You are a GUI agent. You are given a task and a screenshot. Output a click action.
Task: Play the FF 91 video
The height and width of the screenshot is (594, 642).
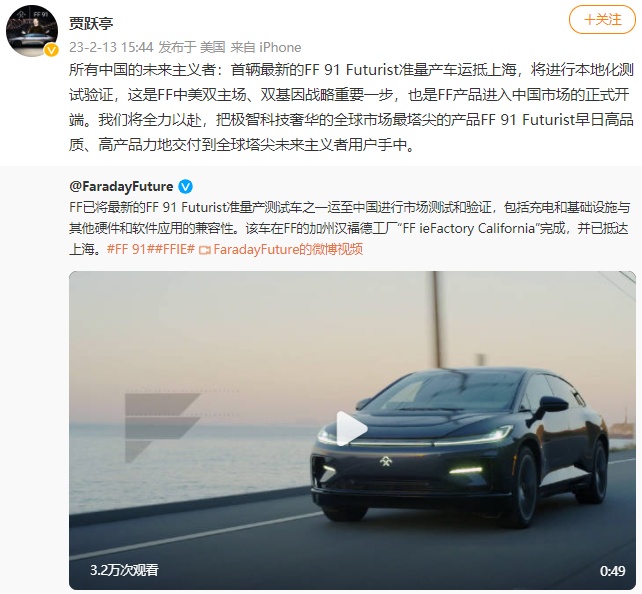click(x=352, y=429)
